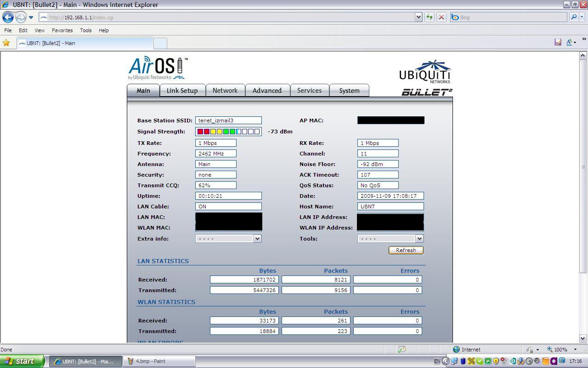The image size is (588, 368).
Task: Click the Bing search box
Action: 509,17
